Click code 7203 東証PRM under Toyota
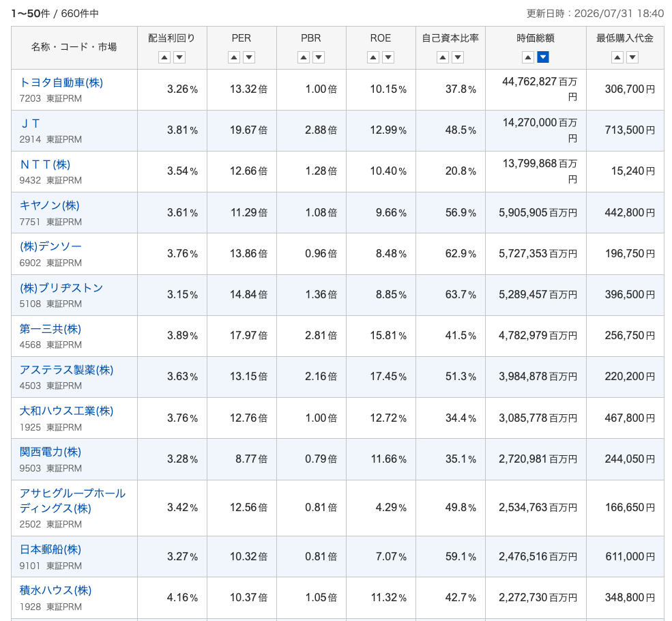Viewport: 672px width, 621px height. 50,98
